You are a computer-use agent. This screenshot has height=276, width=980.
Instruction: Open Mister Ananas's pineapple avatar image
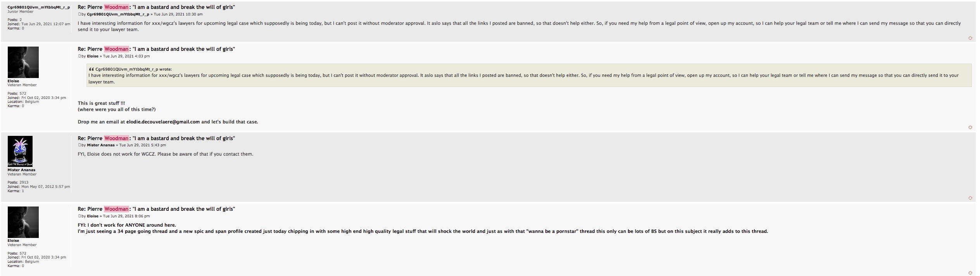tap(20, 151)
